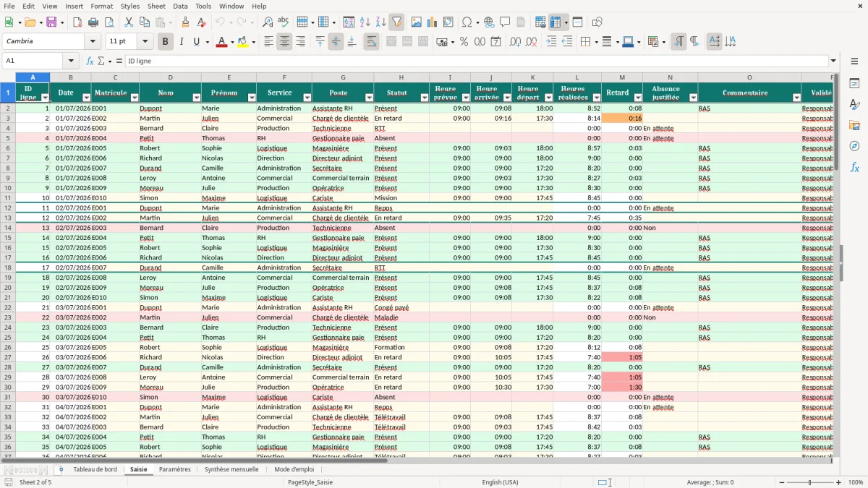
Task: Click status bar language English (USA)
Action: [501, 482]
